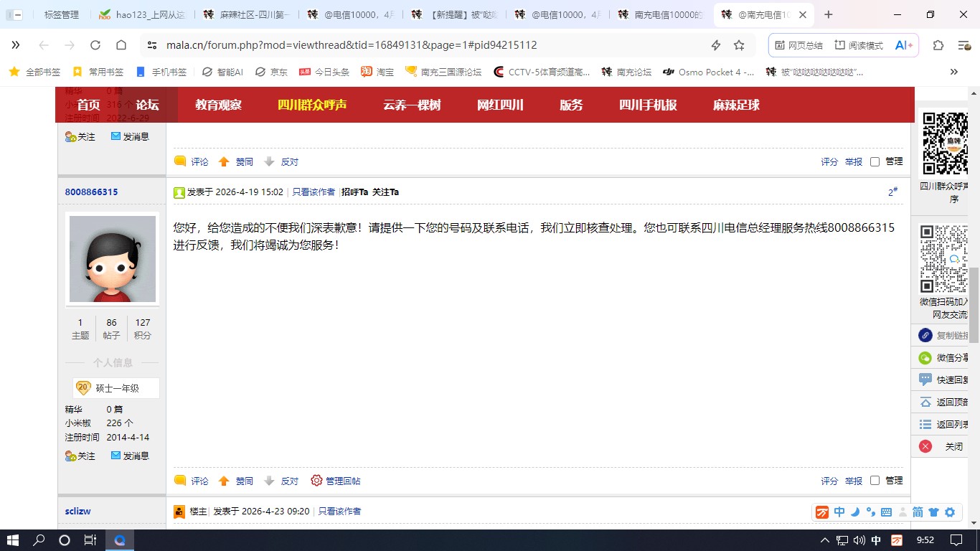Open the CCTV-5体育频道 bookmark
The width and height of the screenshot is (980, 551).
point(542,72)
